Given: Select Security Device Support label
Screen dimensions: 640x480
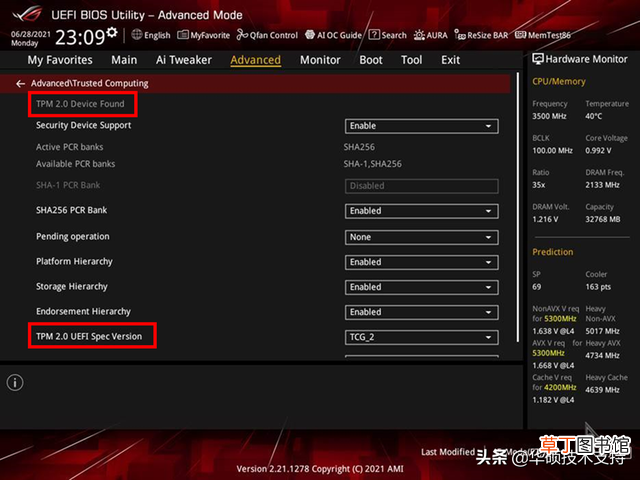Looking at the screenshot, I should pyautogui.click(x=84, y=125).
